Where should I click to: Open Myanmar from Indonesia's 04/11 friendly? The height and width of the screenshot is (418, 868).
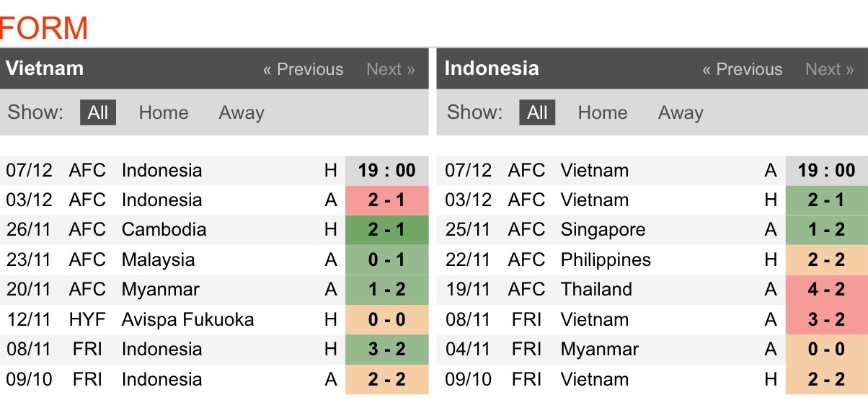(x=600, y=350)
